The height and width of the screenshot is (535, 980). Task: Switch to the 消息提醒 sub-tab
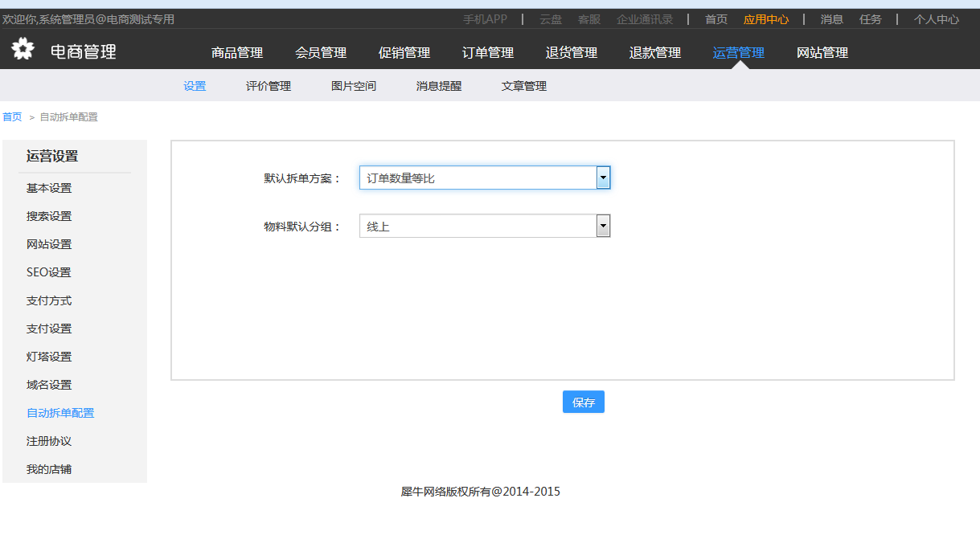point(439,86)
